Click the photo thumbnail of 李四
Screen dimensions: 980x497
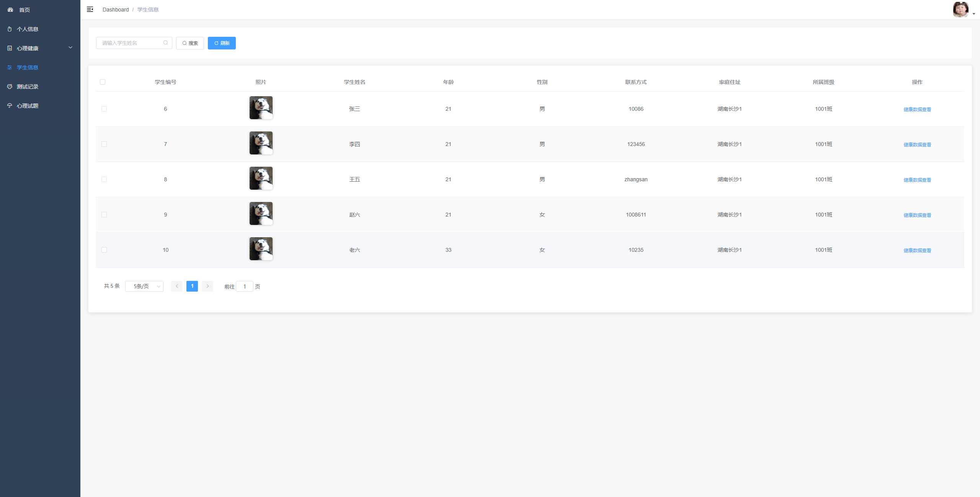point(261,143)
